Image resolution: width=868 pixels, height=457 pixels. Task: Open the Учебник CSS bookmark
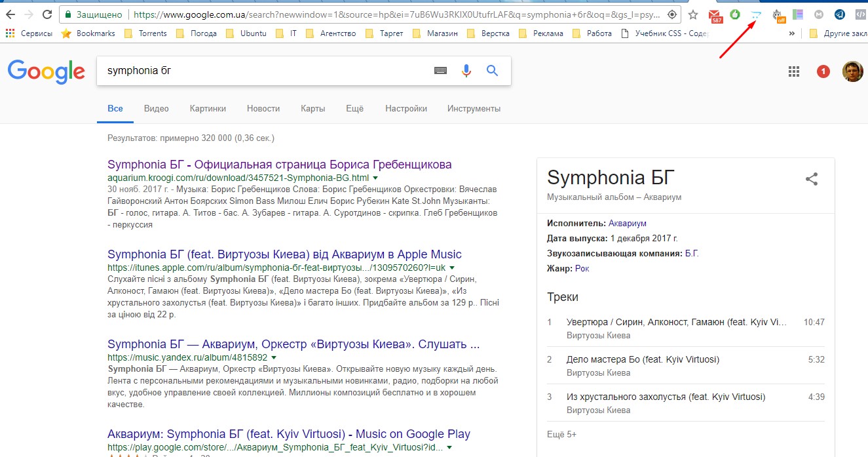click(x=664, y=33)
